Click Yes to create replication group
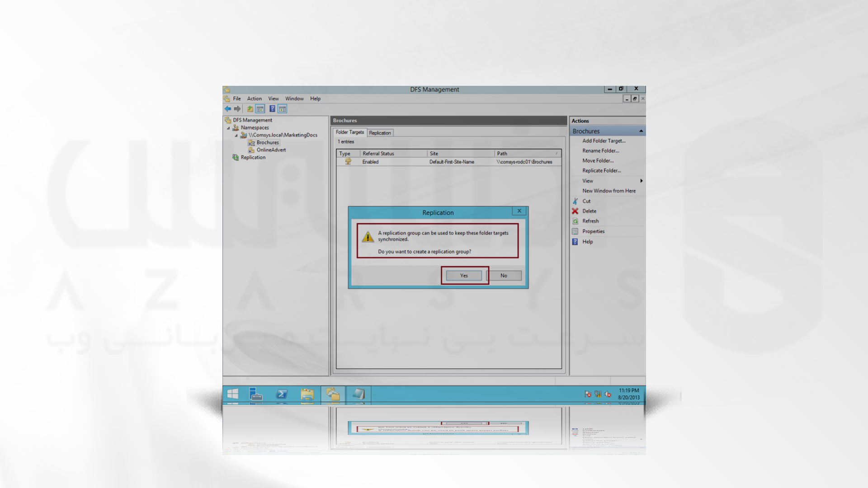This screenshot has height=488, width=868. (x=463, y=275)
